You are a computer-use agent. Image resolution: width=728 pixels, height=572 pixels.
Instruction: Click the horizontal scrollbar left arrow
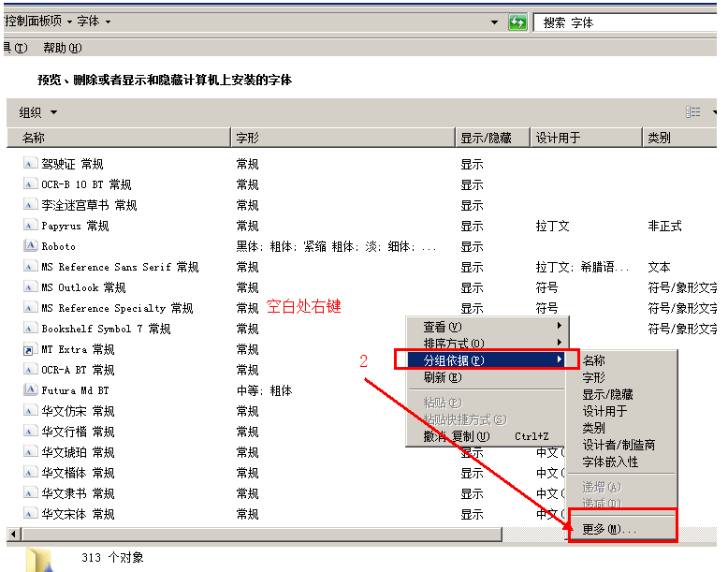(12, 534)
